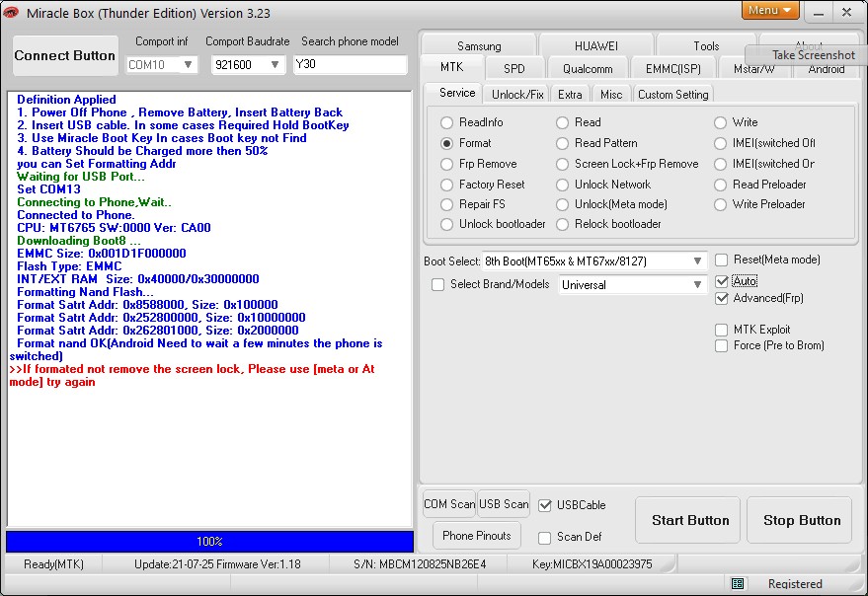Expand the Comport Baudrate 921600 dropdown

(x=275, y=65)
